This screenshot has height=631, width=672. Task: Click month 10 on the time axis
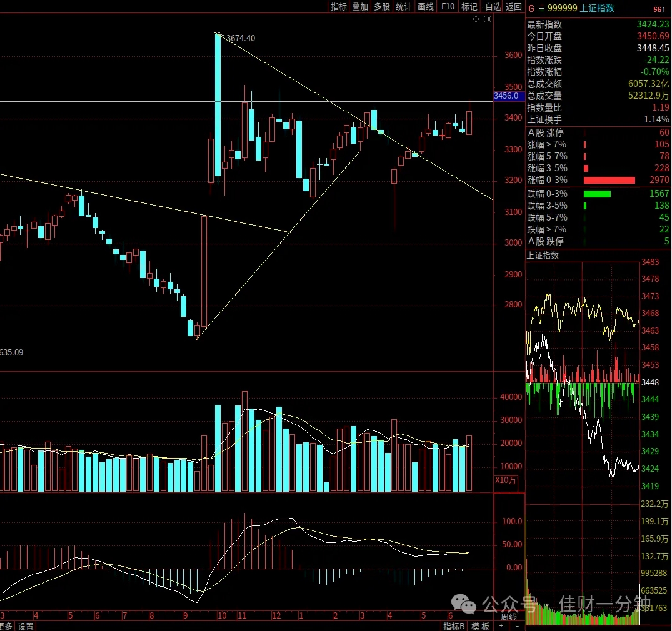point(222,615)
